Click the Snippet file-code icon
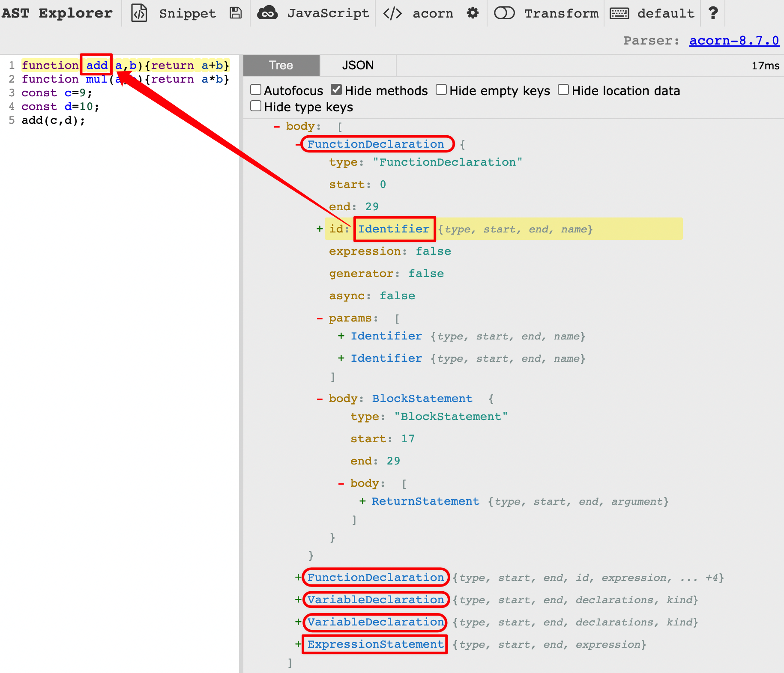Image resolution: width=784 pixels, height=673 pixels. click(139, 13)
